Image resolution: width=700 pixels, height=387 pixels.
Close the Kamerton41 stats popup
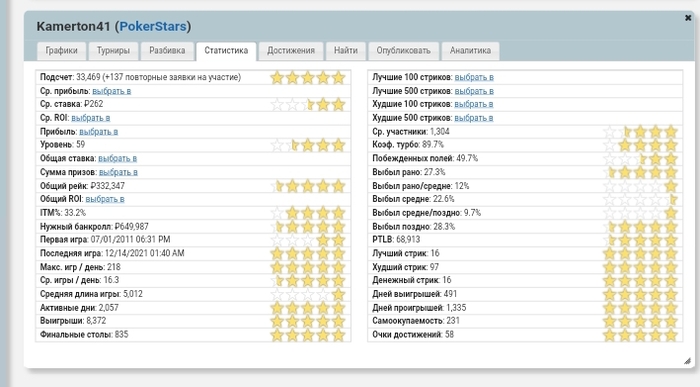[x=688, y=18]
